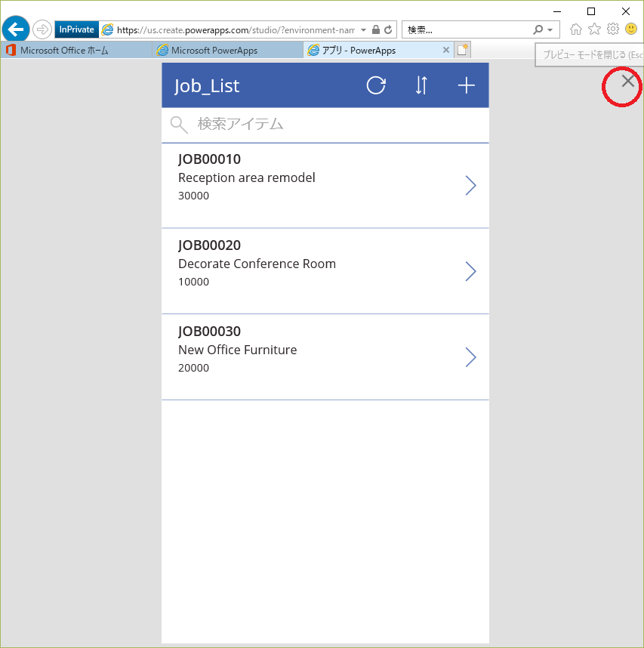
Task: Open a new browser tab
Action: click(462, 51)
